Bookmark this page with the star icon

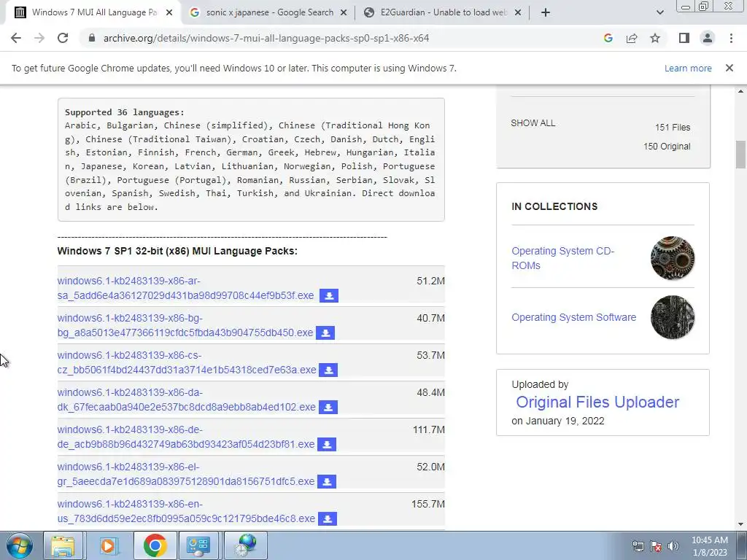tap(655, 38)
